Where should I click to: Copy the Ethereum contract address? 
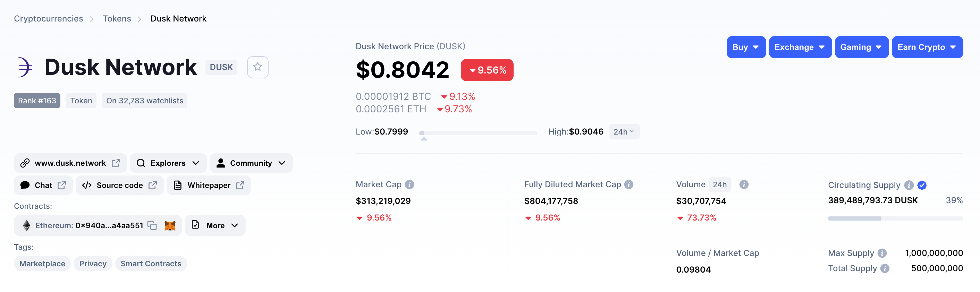[152, 225]
